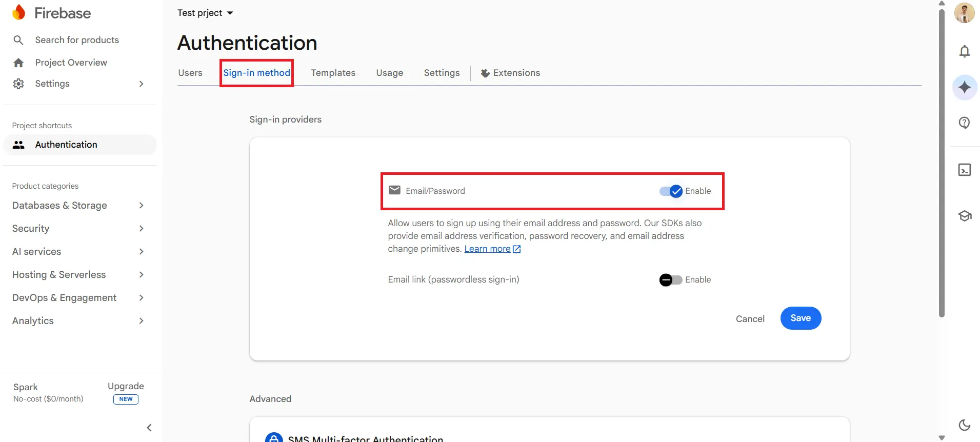Open the Extensions tab
The height and width of the screenshot is (442, 980).
(511, 73)
